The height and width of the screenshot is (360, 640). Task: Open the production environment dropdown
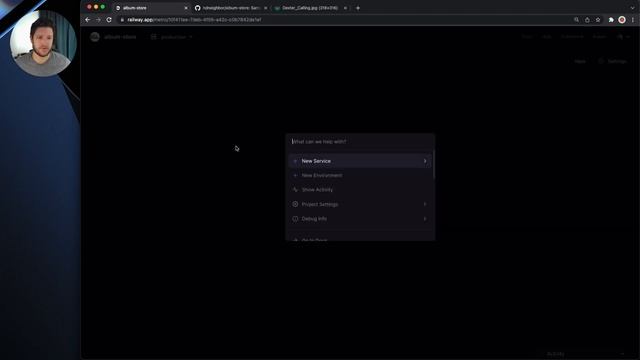point(172,37)
